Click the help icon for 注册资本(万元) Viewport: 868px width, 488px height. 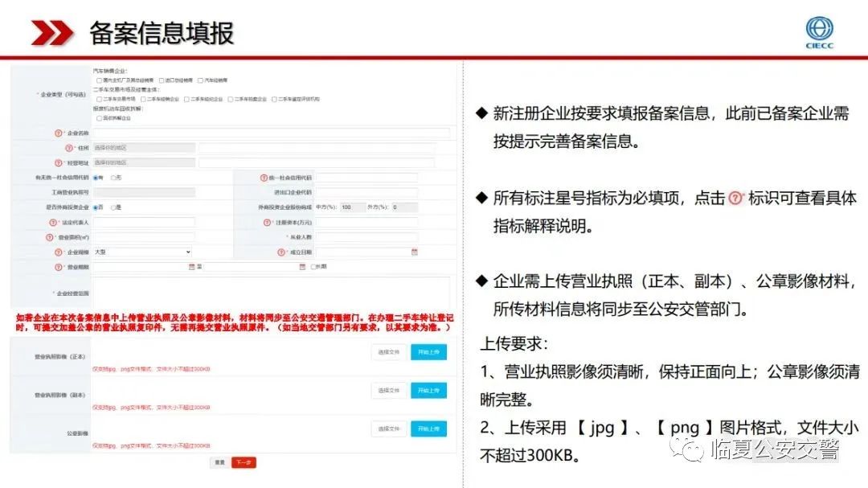[x=267, y=222]
